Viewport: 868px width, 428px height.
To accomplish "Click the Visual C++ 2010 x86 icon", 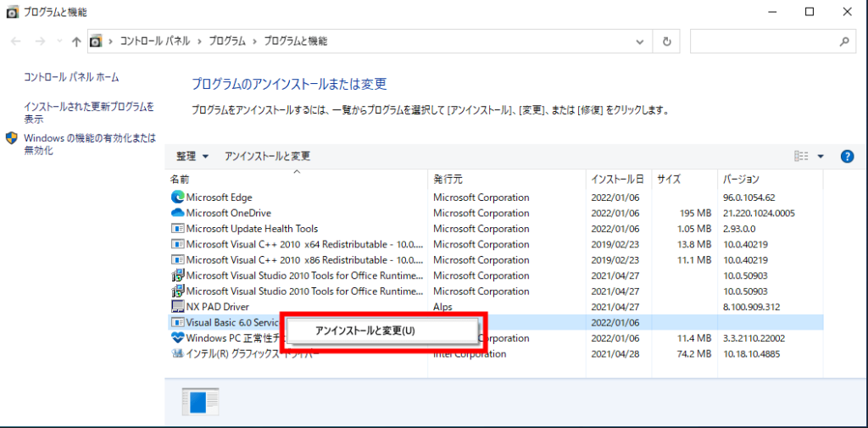I will click(x=177, y=259).
